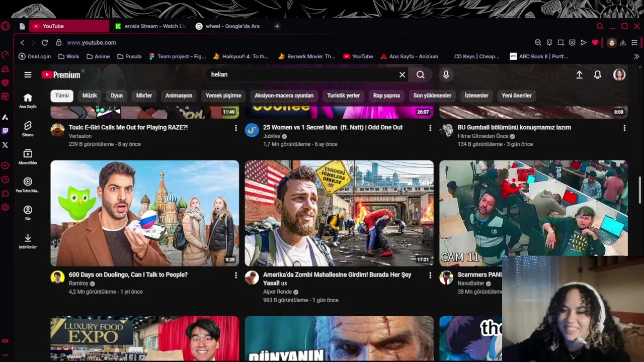Open the Alper Rende channel link
The height and width of the screenshot is (362, 644).
(x=277, y=292)
